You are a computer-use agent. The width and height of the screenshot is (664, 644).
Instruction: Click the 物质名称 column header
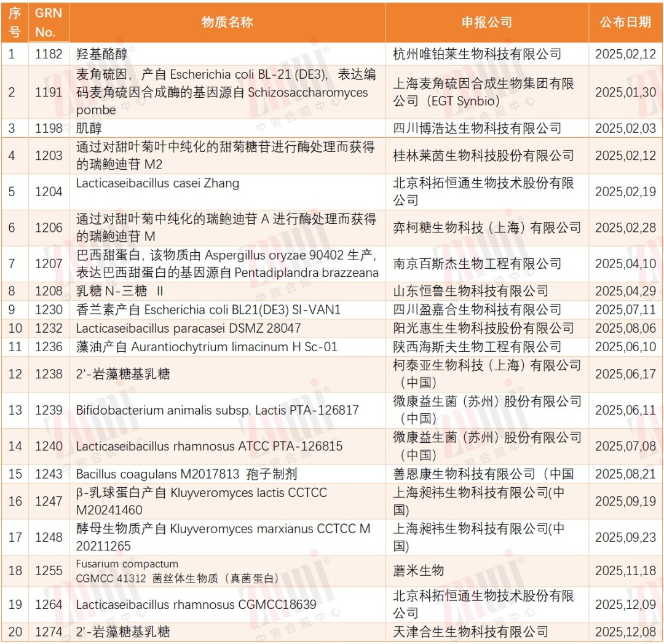click(227, 22)
